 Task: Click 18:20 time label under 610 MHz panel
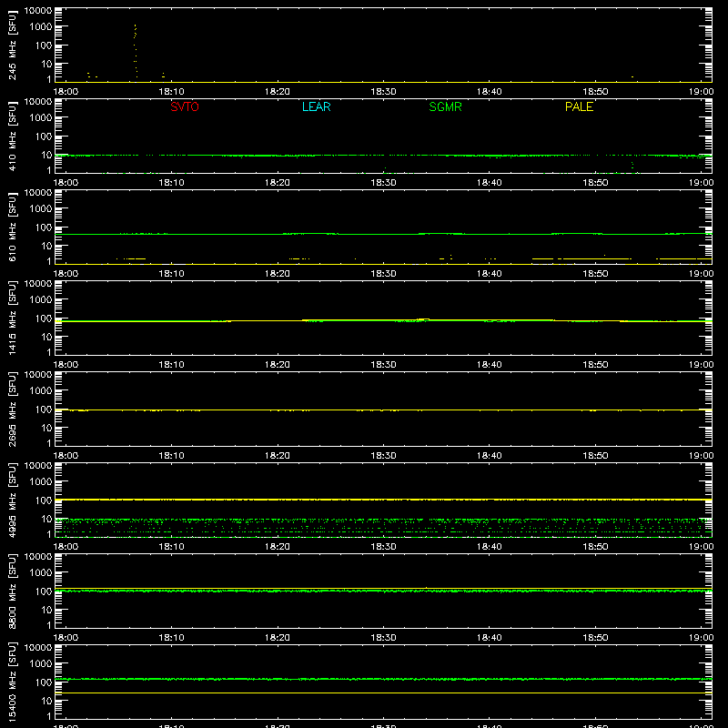[x=278, y=274]
